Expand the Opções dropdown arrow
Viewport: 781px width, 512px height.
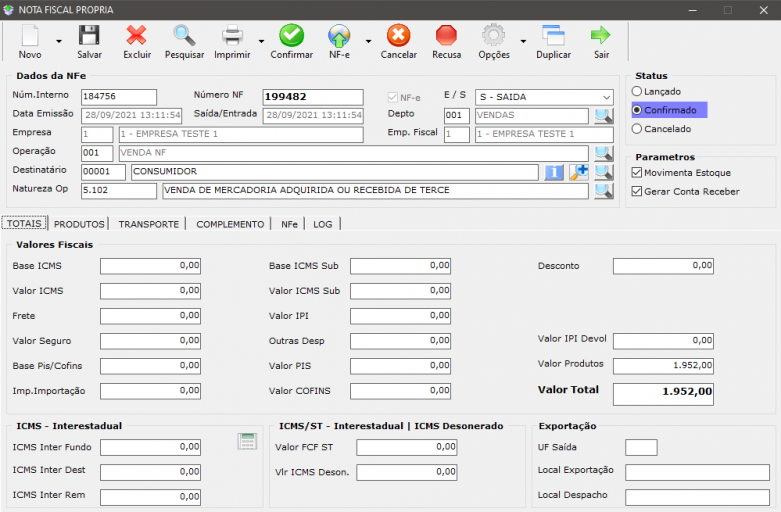[x=523, y=41]
